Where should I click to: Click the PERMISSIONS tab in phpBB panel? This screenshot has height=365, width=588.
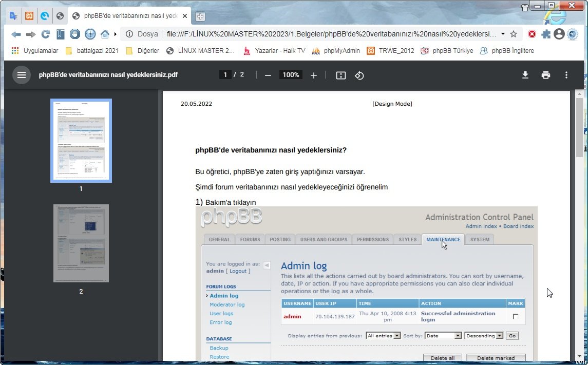click(x=373, y=239)
